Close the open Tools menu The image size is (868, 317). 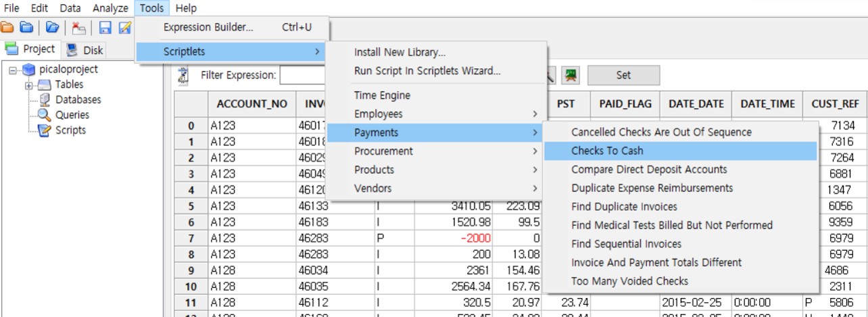coord(152,8)
